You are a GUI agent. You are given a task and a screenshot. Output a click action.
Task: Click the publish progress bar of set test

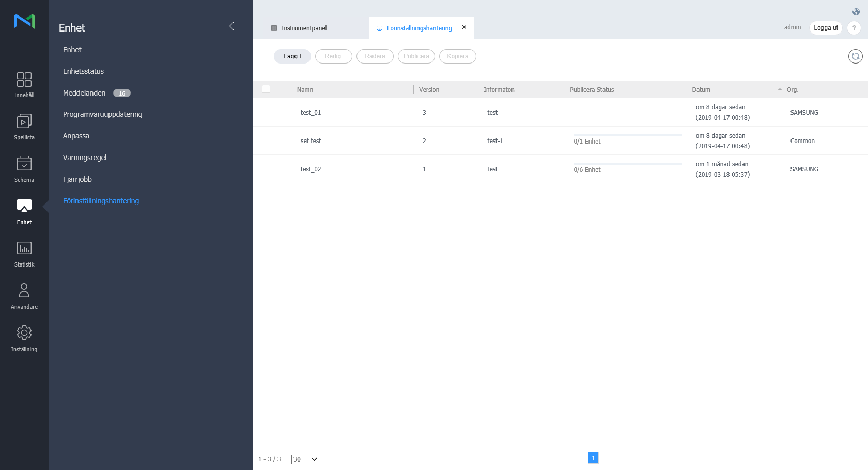click(627, 135)
